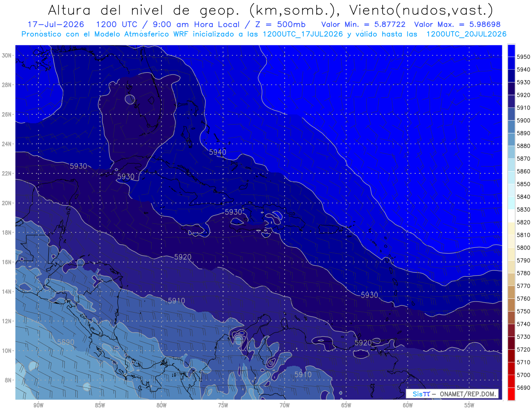Click the 5920 legend label

pyautogui.click(x=524, y=95)
